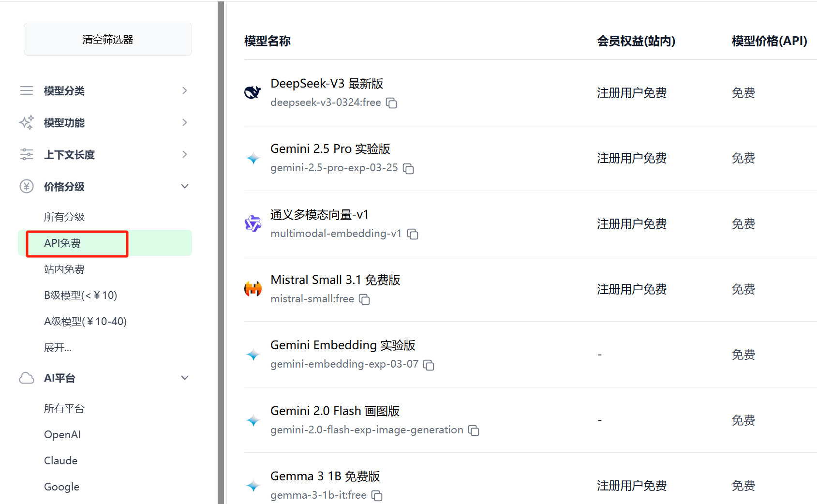Image resolution: width=817 pixels, height=504 pixels.
Task: Click the 上下文长度 sliders icon
Action: [x=27, y=154]
